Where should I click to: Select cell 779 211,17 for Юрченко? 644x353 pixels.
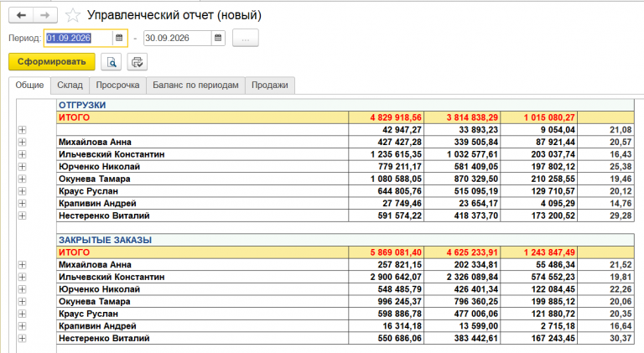[386, 167]
